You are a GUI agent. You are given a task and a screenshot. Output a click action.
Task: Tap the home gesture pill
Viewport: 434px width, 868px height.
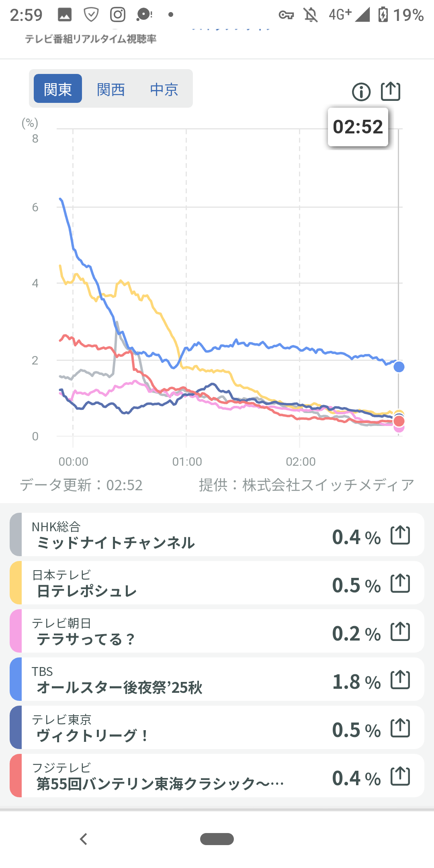click(217, 839)
